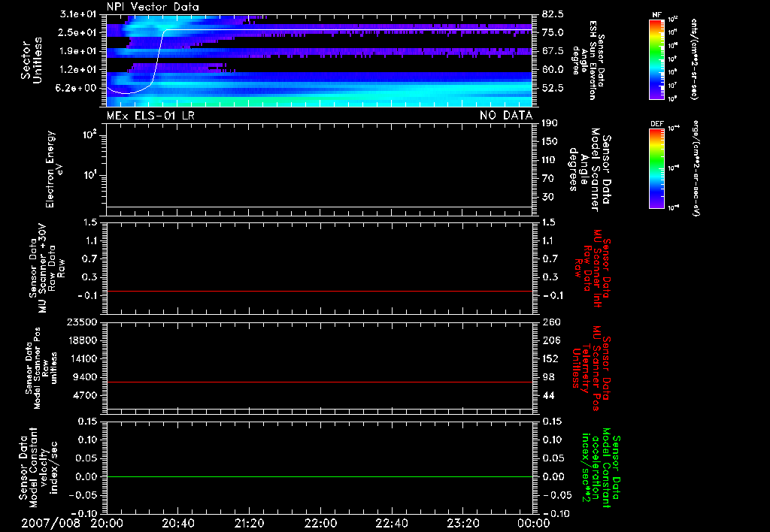Image resolution: width=770 pixels, height=532 pixels.
Task: Click the NO DATA indicator text
Action: [506, 115]
